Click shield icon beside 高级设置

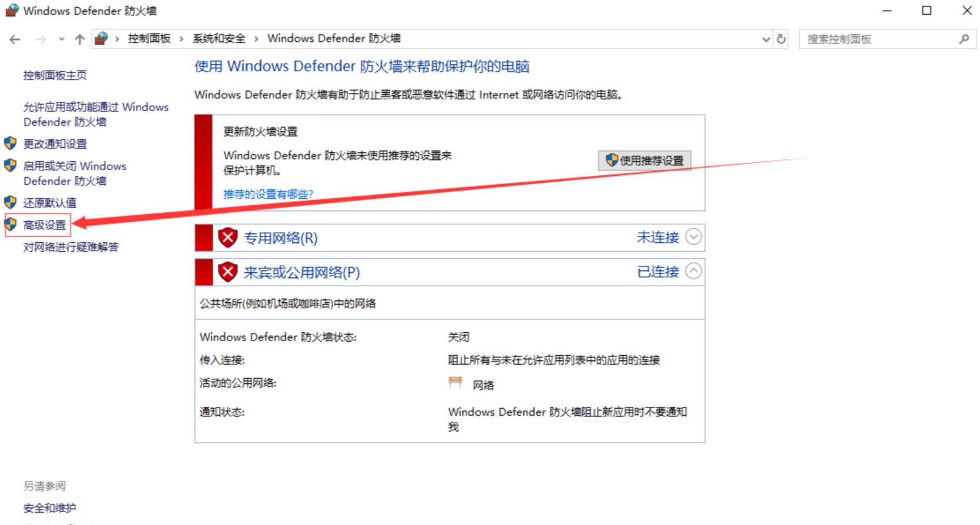click(11, 224)
